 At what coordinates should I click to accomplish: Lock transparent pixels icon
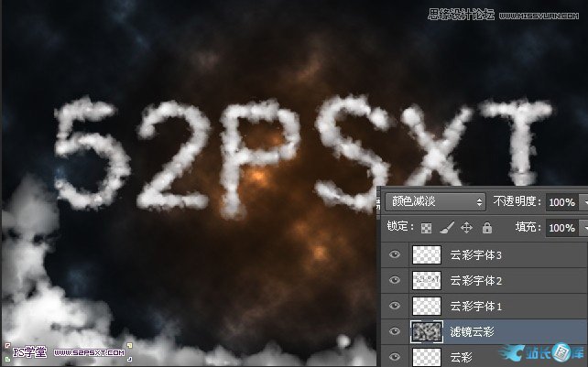tap(425, 228)
